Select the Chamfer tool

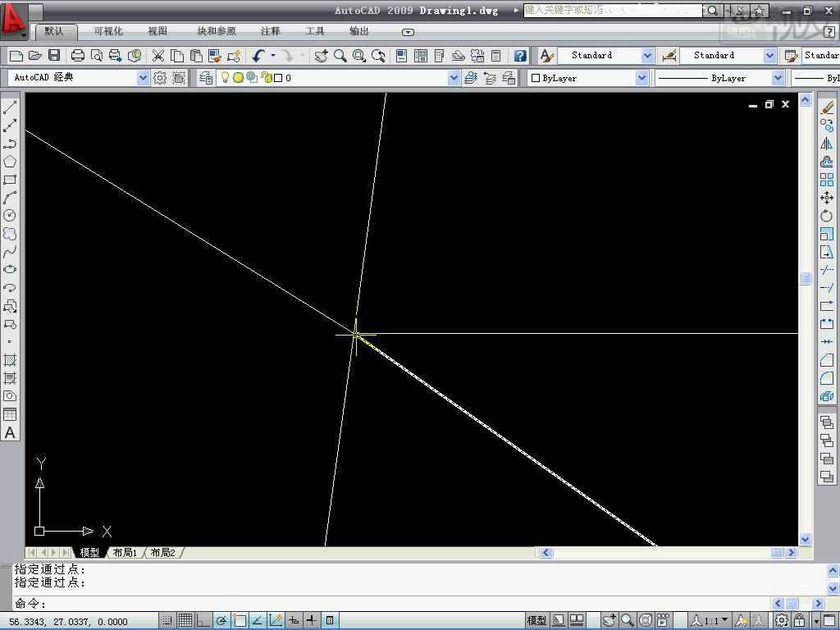827,360
